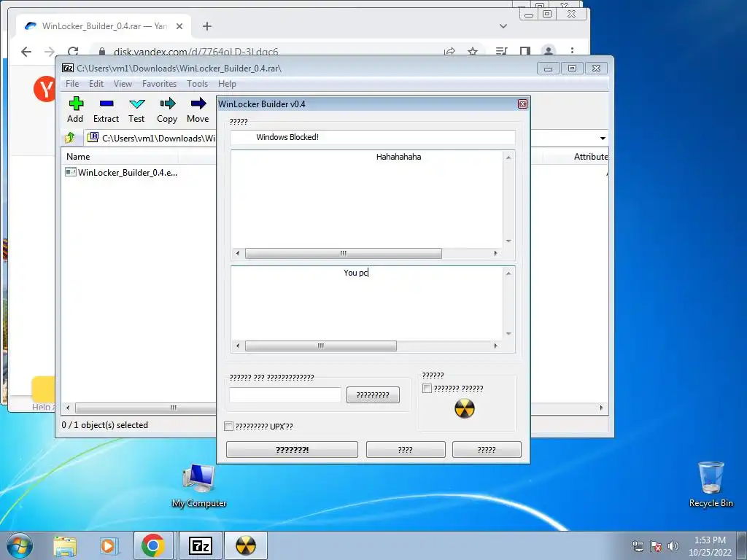This screenshot has width=747, height=560.
Task: Click the Yandex logo in the browser page
Action: [44, 88]
